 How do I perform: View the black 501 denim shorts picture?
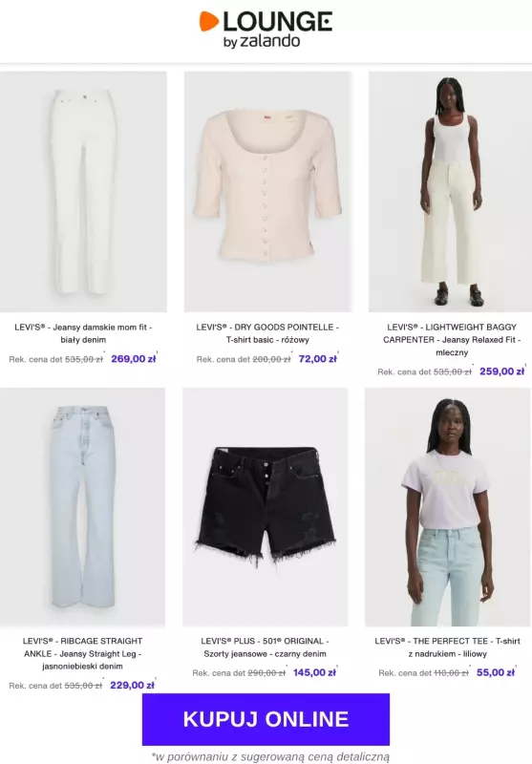click(265, 507)
